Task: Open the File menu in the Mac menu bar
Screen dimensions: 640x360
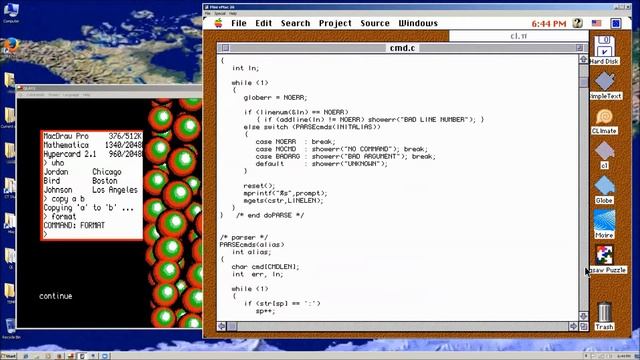Action: click(239, 23)
